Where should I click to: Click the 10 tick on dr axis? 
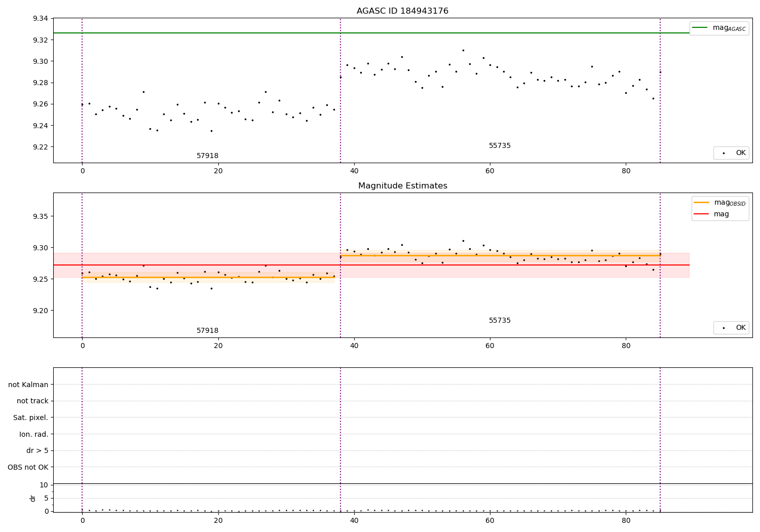click(x=44, y=485)
